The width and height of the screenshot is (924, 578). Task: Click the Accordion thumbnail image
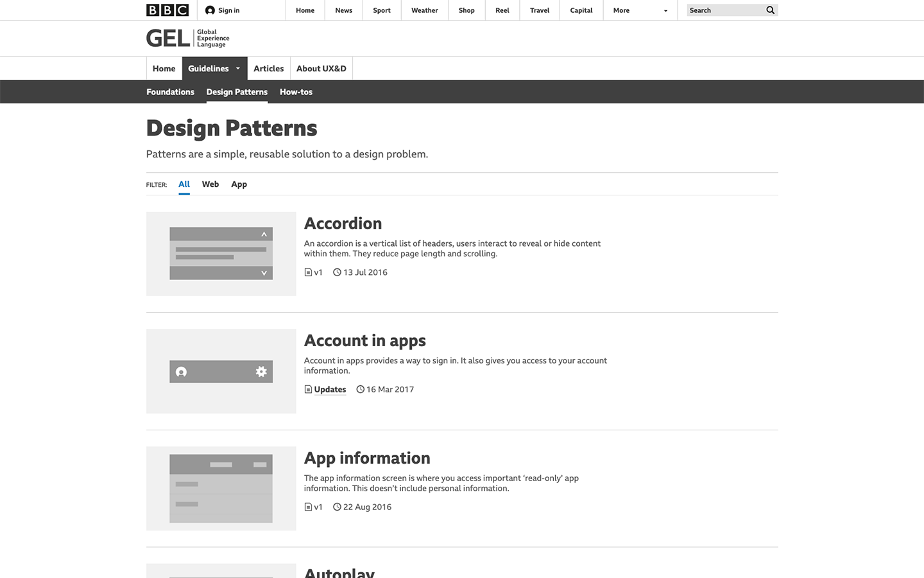(x=221, y=254)
